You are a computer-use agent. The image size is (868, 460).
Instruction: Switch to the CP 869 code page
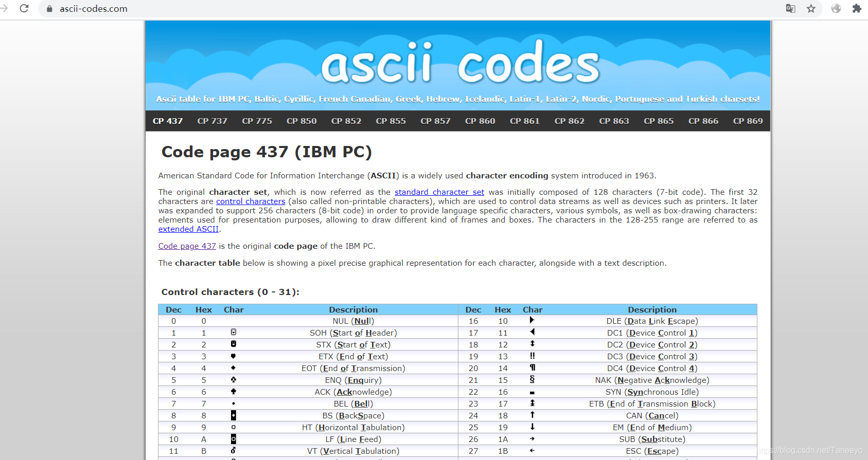(x=748, y=121)
